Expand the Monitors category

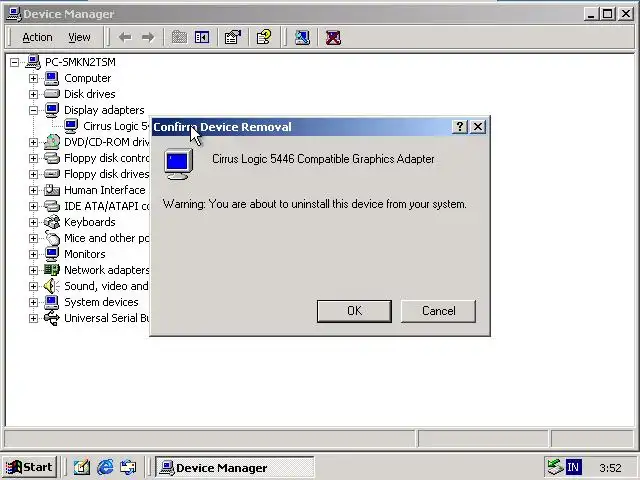coord(33,254)
